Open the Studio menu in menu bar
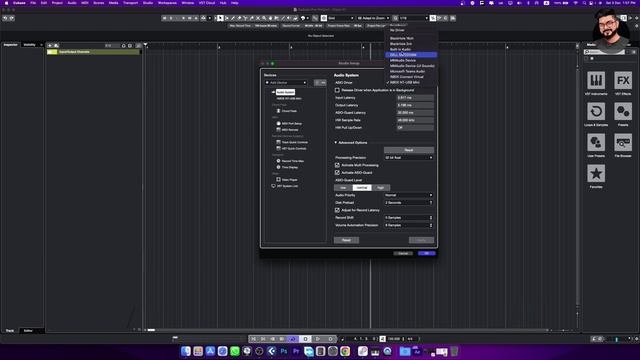The image size is (640, 360). [x=148, y=3]
